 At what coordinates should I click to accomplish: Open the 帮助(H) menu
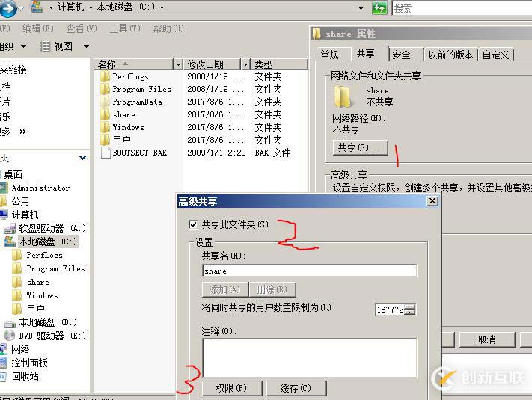click(x=168, y=28)
